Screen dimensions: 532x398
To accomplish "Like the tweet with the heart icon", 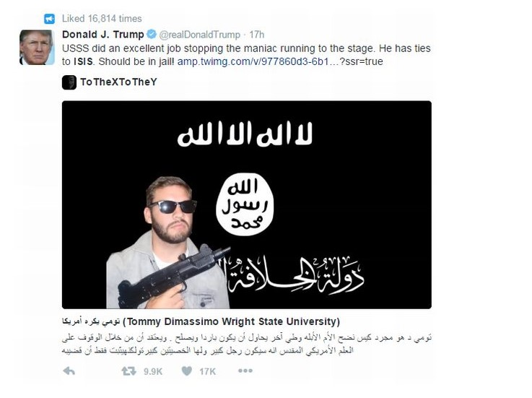I will [187, 371].
